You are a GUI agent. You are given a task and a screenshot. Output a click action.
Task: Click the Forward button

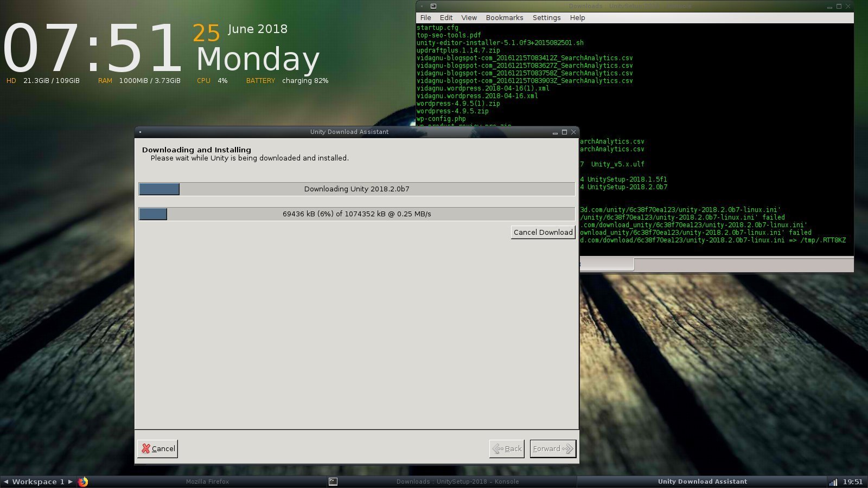pyautogui.click(x=553, y=448)
